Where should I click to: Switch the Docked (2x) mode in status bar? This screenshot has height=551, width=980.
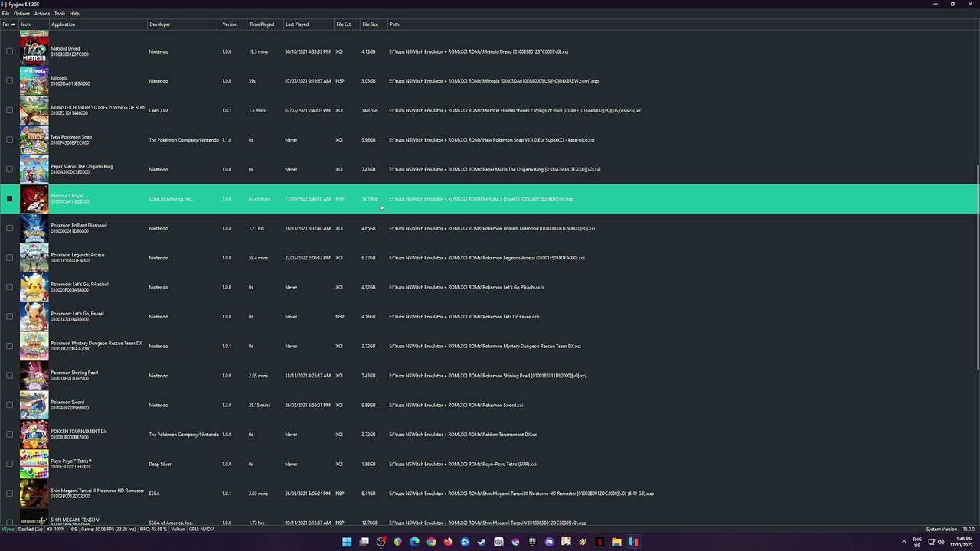pos(31,529)
